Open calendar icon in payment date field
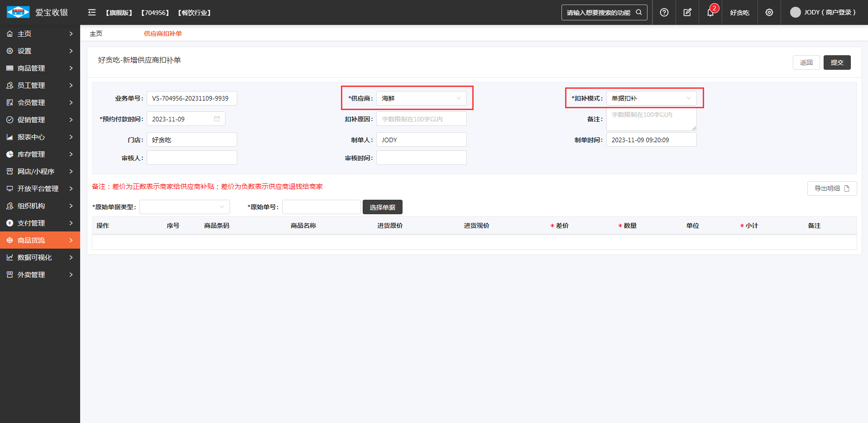The height and width of the screenshot is (423, 868). (217, 119)
